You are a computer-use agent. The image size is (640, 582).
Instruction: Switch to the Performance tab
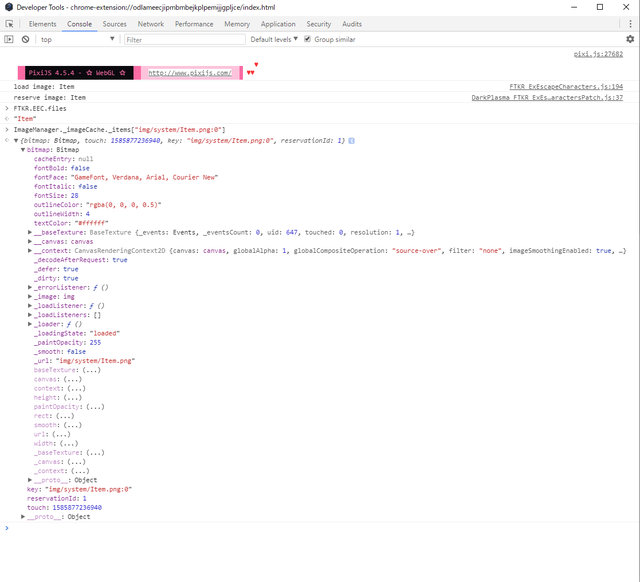(x=194, y=24)
